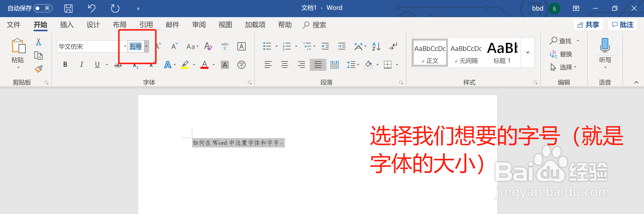Image resolution: width=644 pixels, height=214 pixels.
Task: Apply numbered list formatting
Action: [287, 46]
